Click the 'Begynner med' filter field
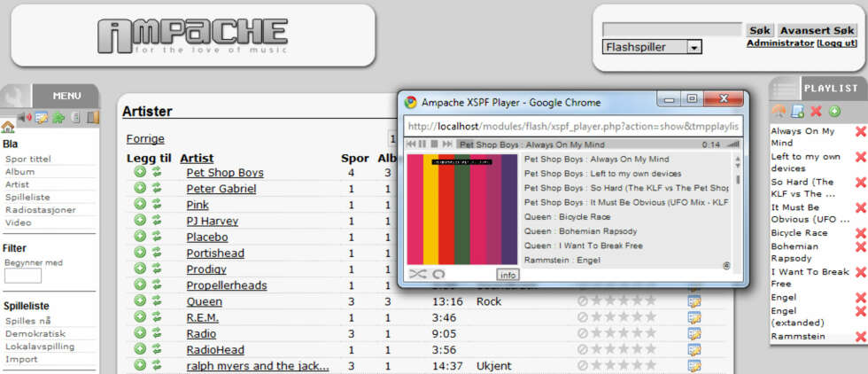This screenshot has width=868, height=374. pos(23,276)
